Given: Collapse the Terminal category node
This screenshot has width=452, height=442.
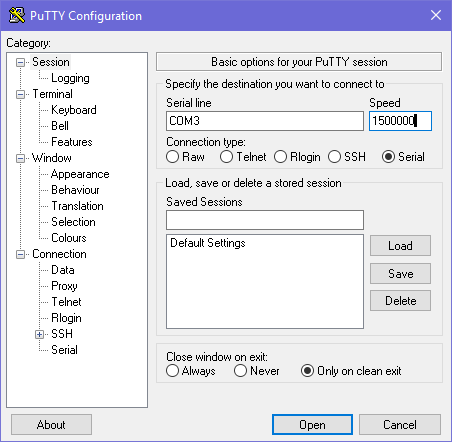Looking at the screenshot, I should coord(20,94).
